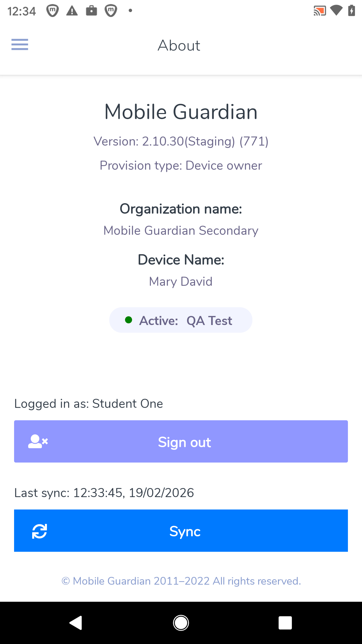Tap the warning triangle status icon
The image size is (362, 644).
click(x=72, y=11)
